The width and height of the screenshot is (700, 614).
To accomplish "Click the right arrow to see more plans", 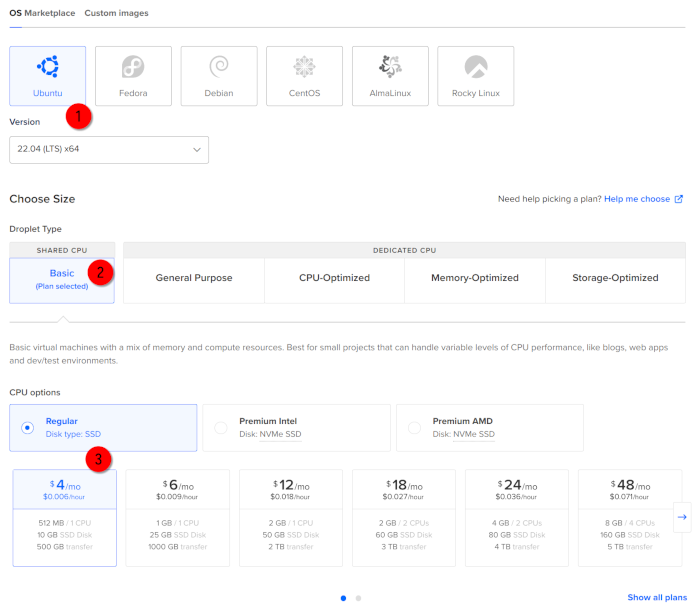I will (x=682, y=517).
